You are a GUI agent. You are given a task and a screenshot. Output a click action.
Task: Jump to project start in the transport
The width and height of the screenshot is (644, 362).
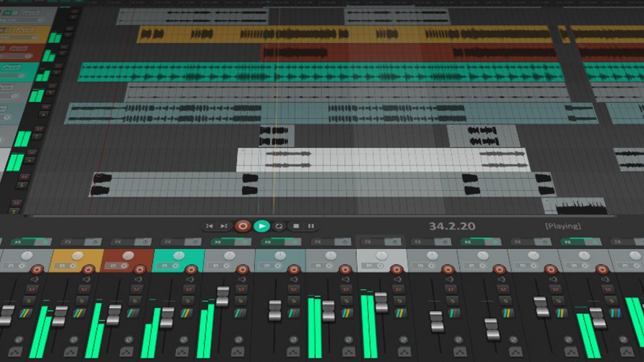[x=209, y=226]
